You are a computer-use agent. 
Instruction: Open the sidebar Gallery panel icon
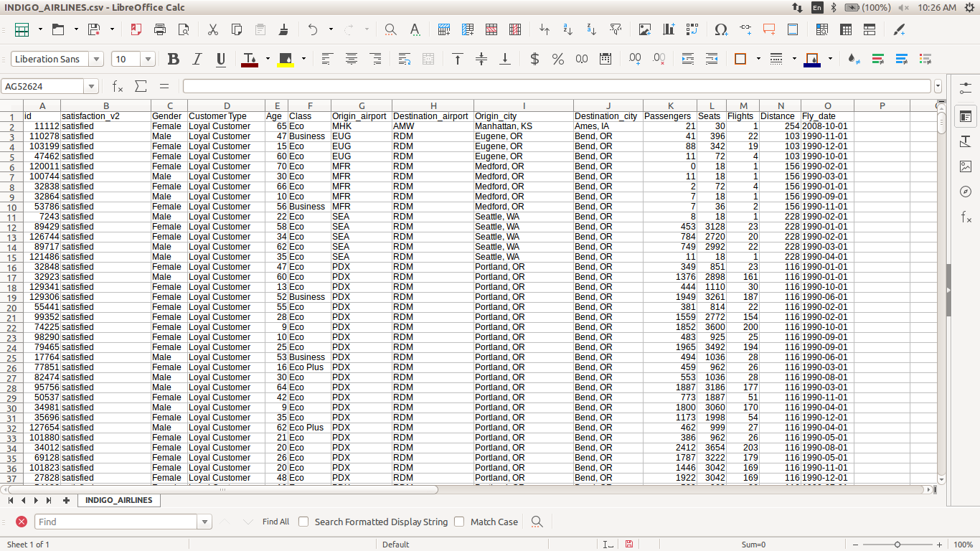(966, 166)
